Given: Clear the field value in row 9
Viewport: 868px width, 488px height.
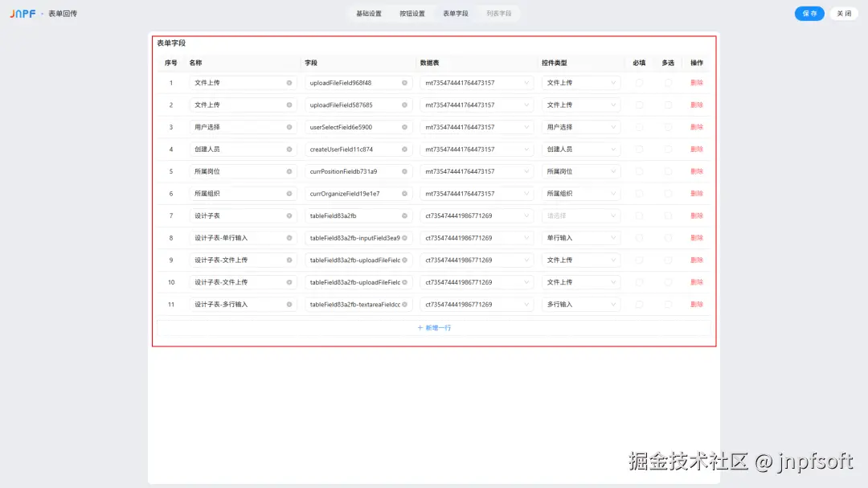Looking at the screenshot, I should pyautogui.click(x=404, y=260).
